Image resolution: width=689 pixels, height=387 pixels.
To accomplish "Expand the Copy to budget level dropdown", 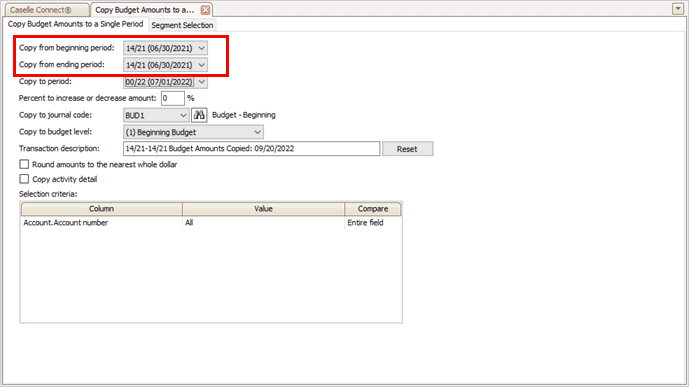I will pos(193,132).
